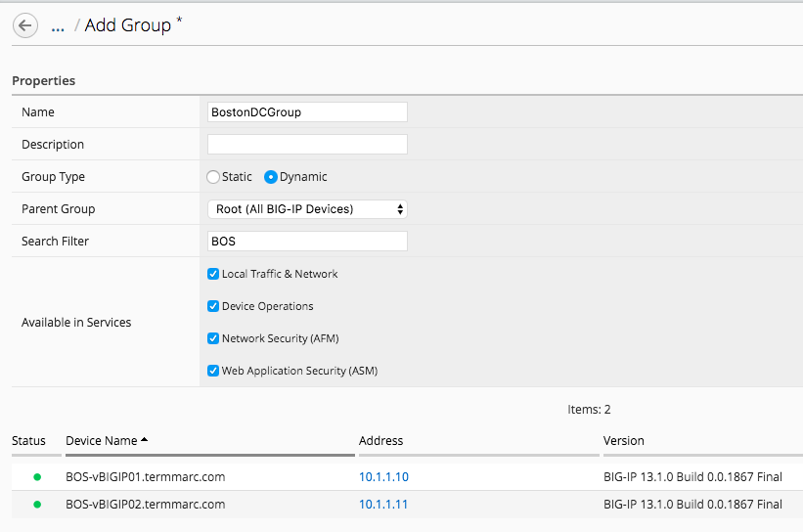The height and width of the screenshot is (532, 803).
Task: Open the breadcrumb ellipsis link
Action: click(58, 26)
